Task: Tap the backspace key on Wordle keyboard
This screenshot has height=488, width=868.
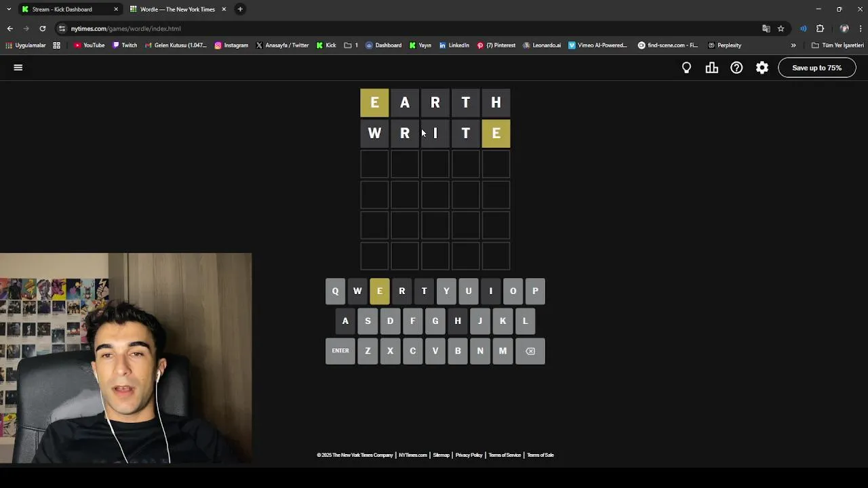Action: point(530,351)
